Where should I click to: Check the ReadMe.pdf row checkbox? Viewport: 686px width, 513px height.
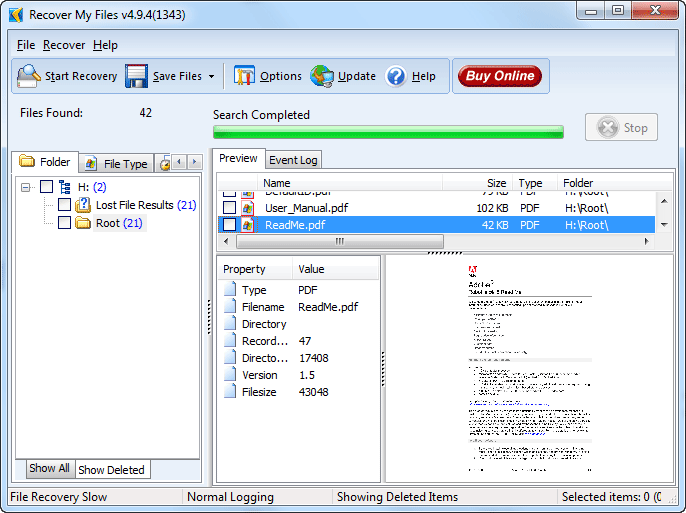pyautogui.click(x=230, y=225)
